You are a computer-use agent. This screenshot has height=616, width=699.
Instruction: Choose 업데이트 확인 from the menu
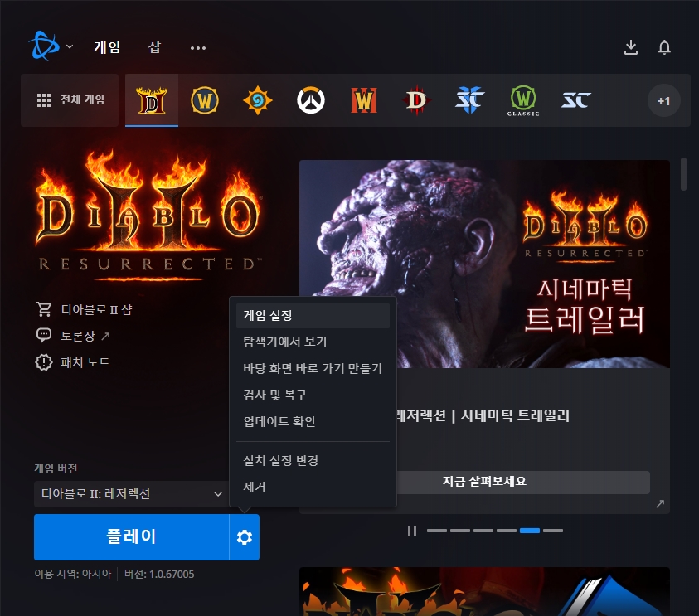pyautogui.click(x=313, y=422)
